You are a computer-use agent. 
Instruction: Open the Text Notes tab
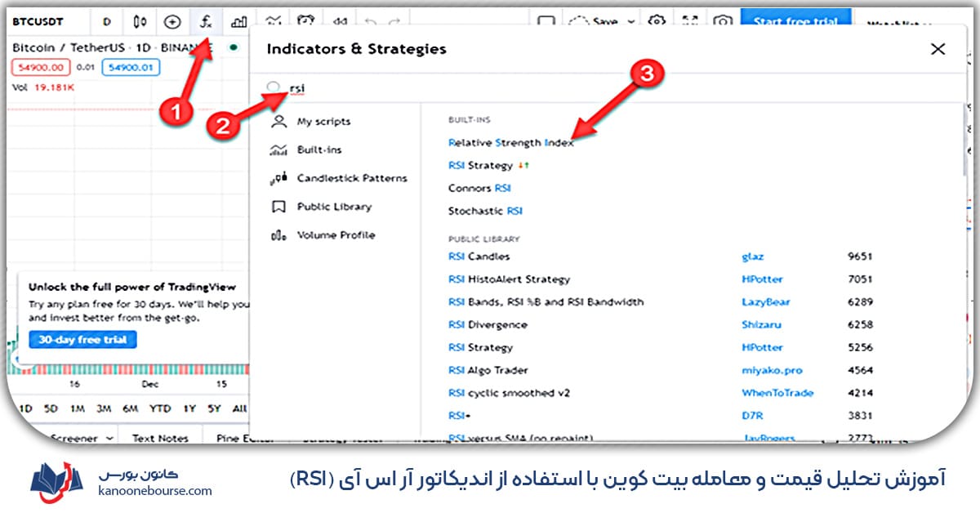160,439
